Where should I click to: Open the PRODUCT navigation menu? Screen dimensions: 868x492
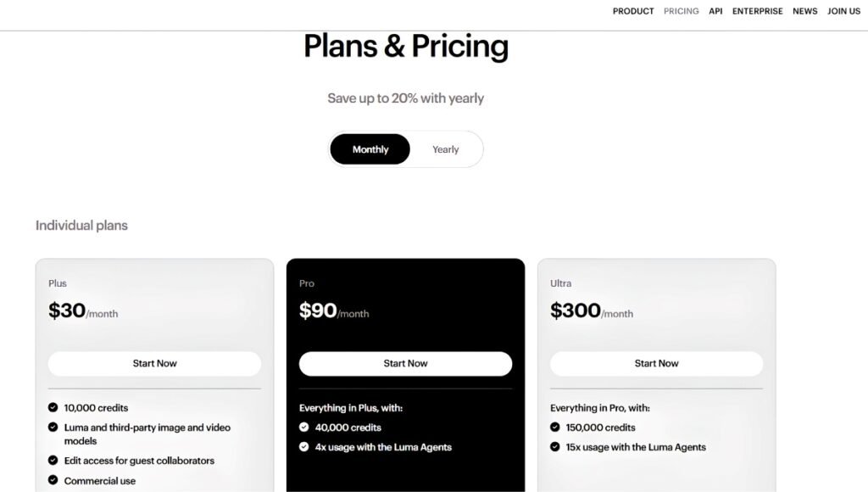coord(633,11)
